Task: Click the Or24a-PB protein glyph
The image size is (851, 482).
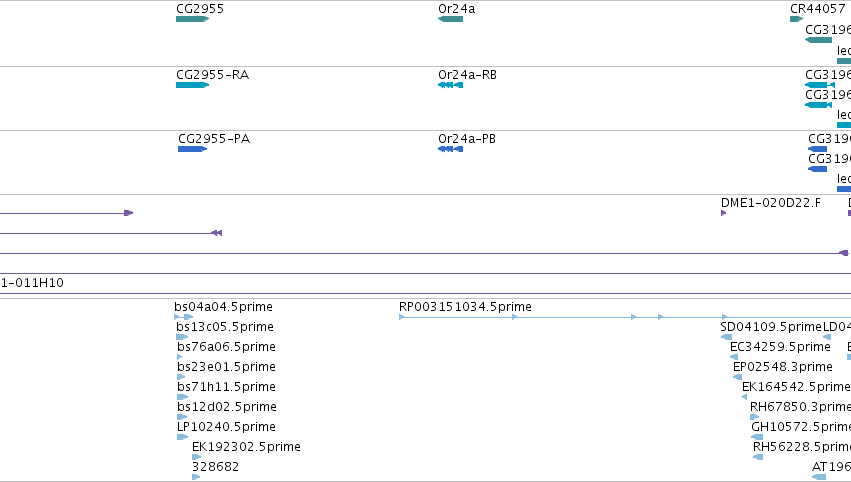Action: (450, 149)
